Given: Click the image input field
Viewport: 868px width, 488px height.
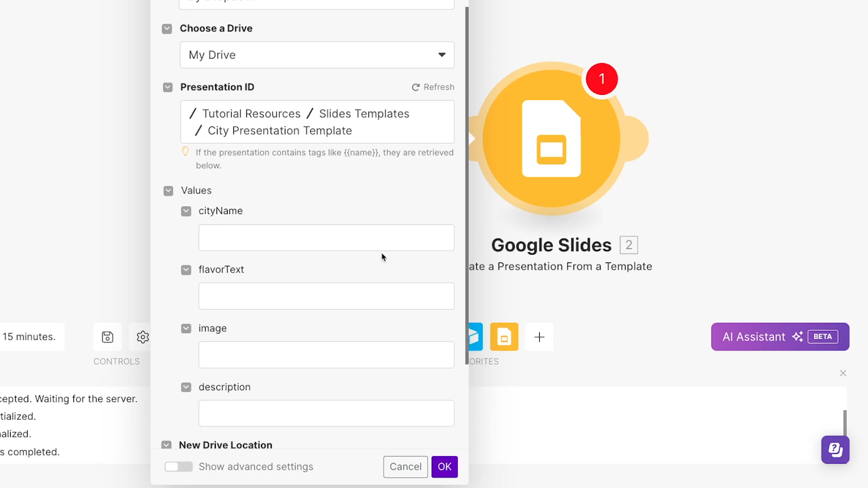Looking at the screenshot, I should pos(326,355).
